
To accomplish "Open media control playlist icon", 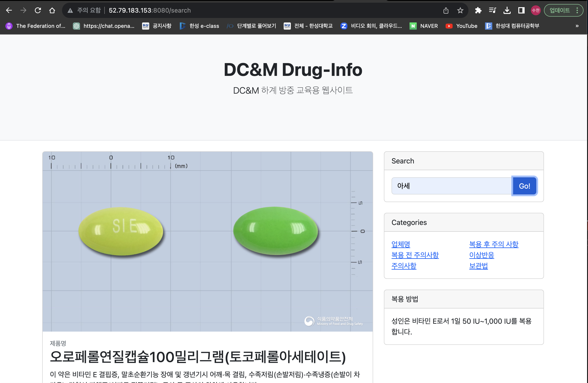I will 492,10.
